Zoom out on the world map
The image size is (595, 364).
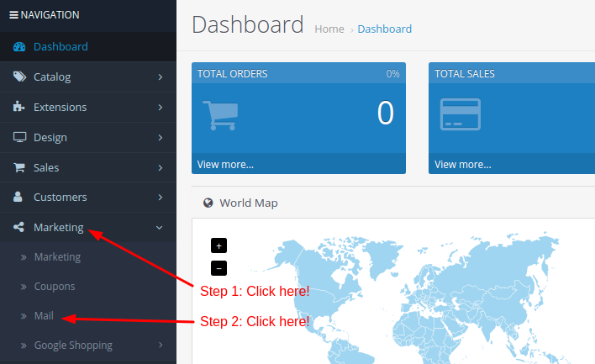tap(219, 268)
